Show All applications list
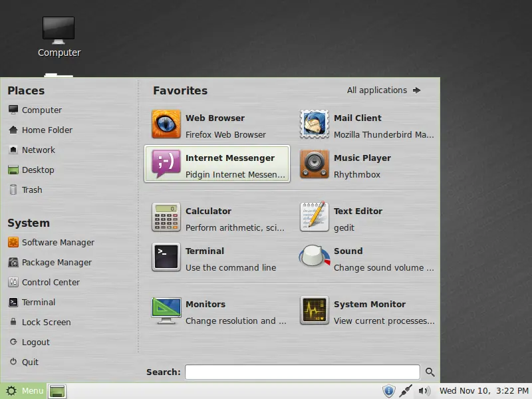 click(384, 90)
